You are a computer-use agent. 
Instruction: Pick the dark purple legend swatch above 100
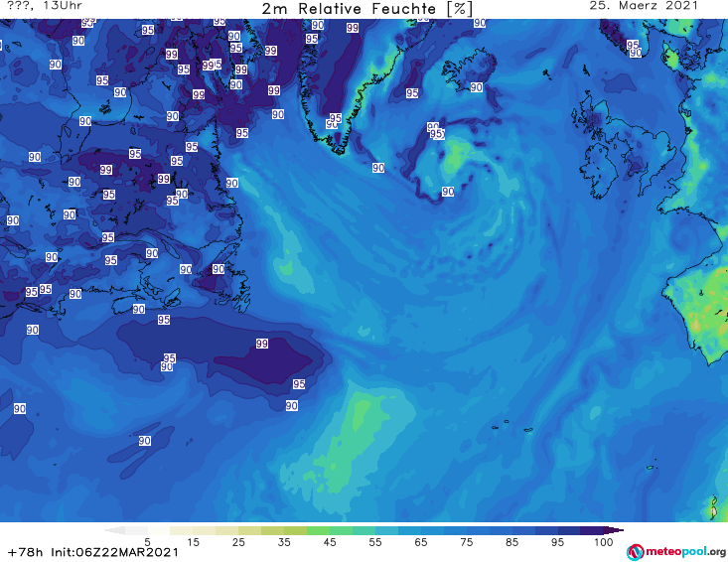592,530
